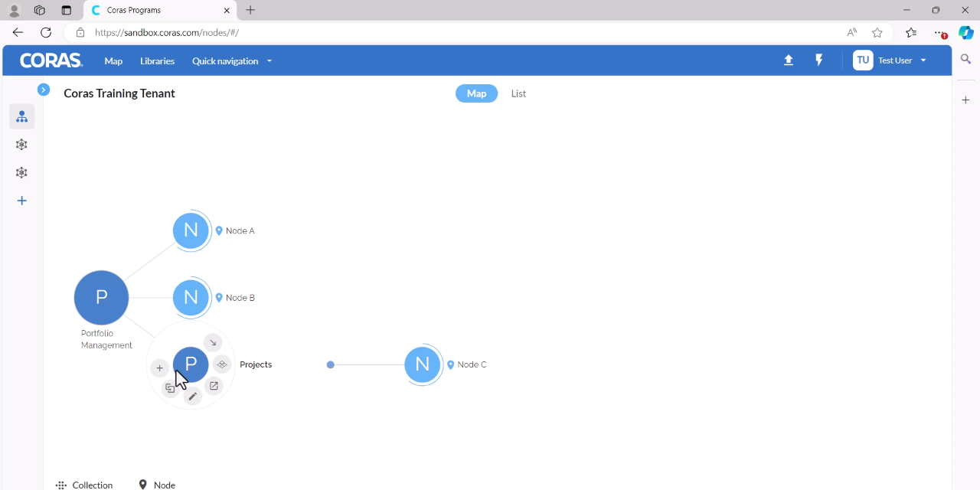
Task: Select the Portfolio Management node circle
Action: pyautogui.click(x=101, y=297)
